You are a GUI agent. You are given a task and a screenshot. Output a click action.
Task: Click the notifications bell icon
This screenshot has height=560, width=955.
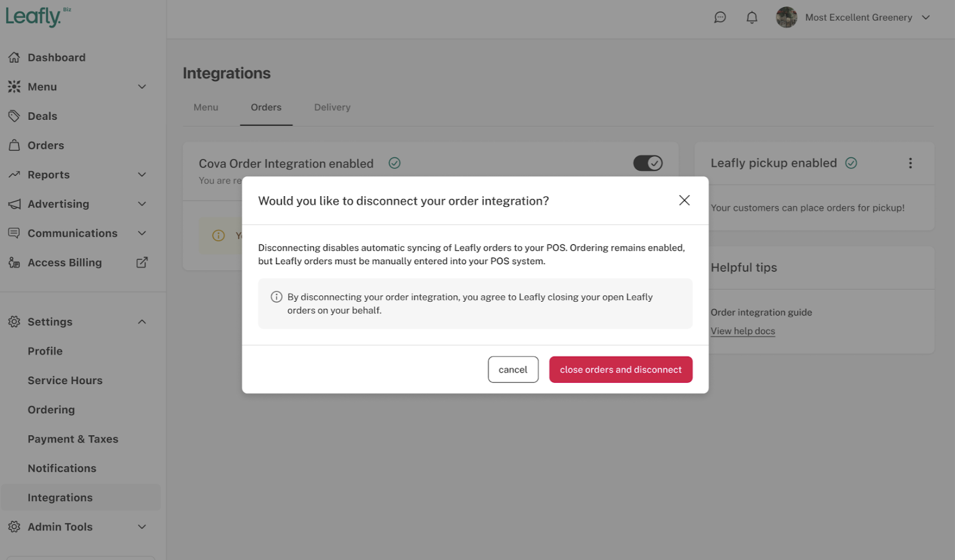(x=751, y=17)
